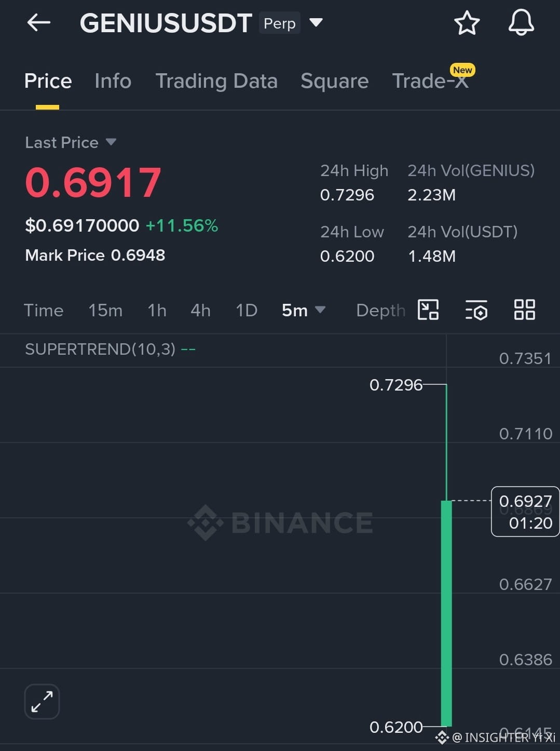Image resolution: width=560 pixels, height=751 pixels.
Task: Select the 0.6627 price axis label
Action: pyautogui.click(x=525, y=584)
